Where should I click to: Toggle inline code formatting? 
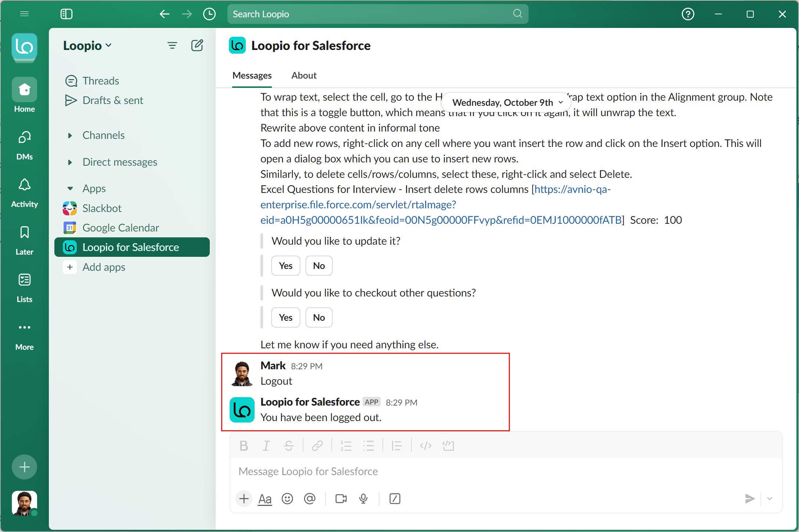click(x=426, y=446)
